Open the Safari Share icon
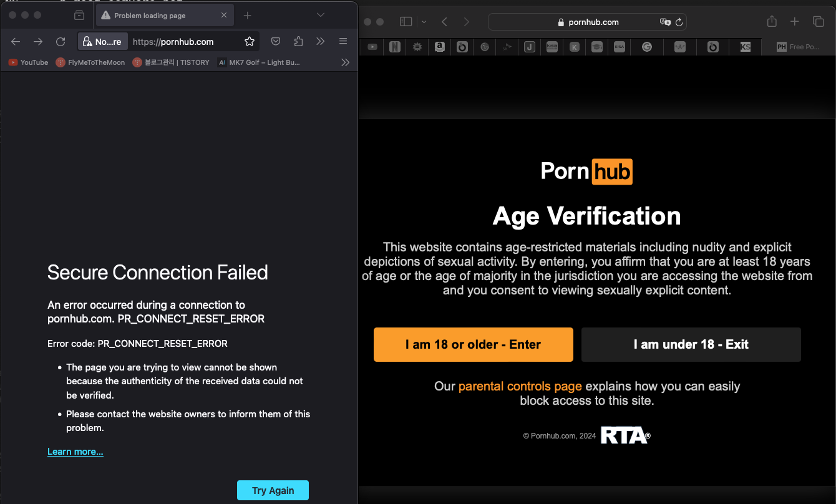 [x=772, y=21]
